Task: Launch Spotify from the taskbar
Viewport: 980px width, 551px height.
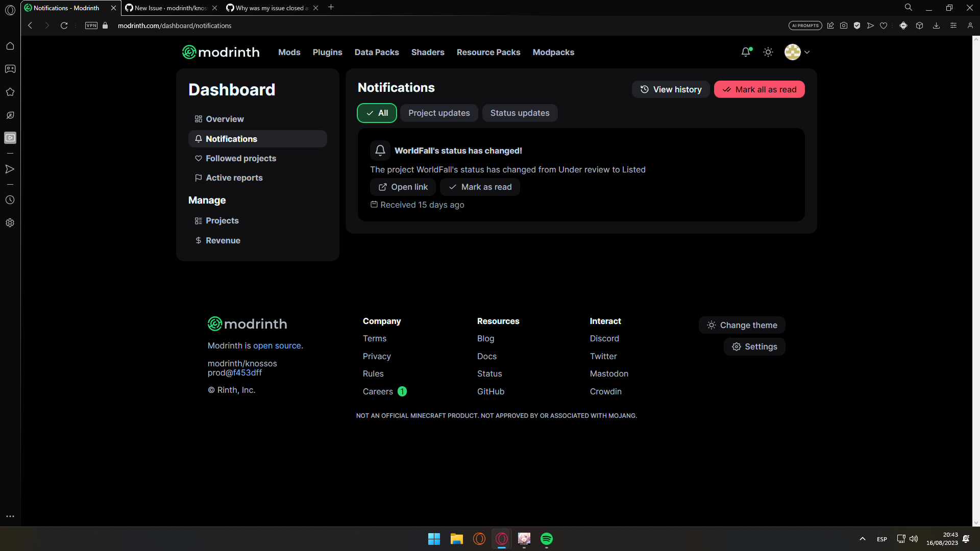Action: (547, 539)
